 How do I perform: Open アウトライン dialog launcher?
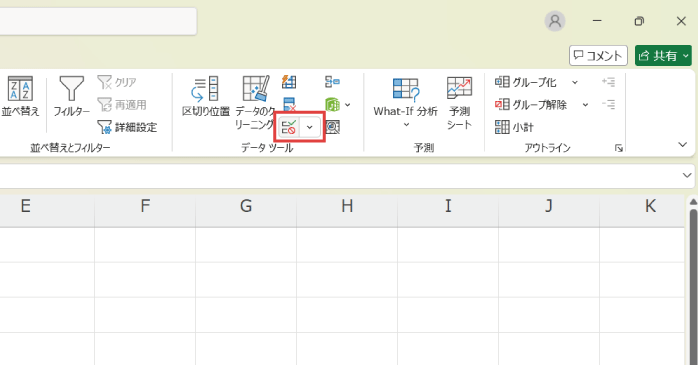click(619, 148)
